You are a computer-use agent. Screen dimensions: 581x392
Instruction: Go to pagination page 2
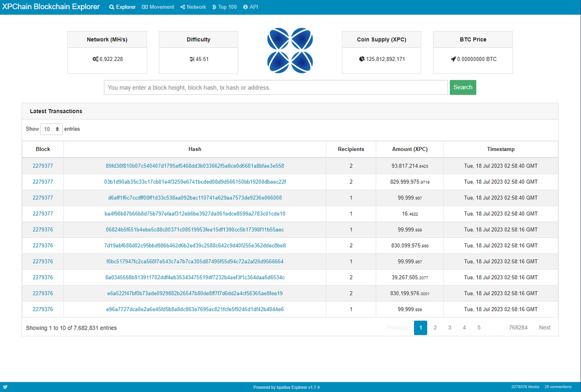tap(435, 328)
